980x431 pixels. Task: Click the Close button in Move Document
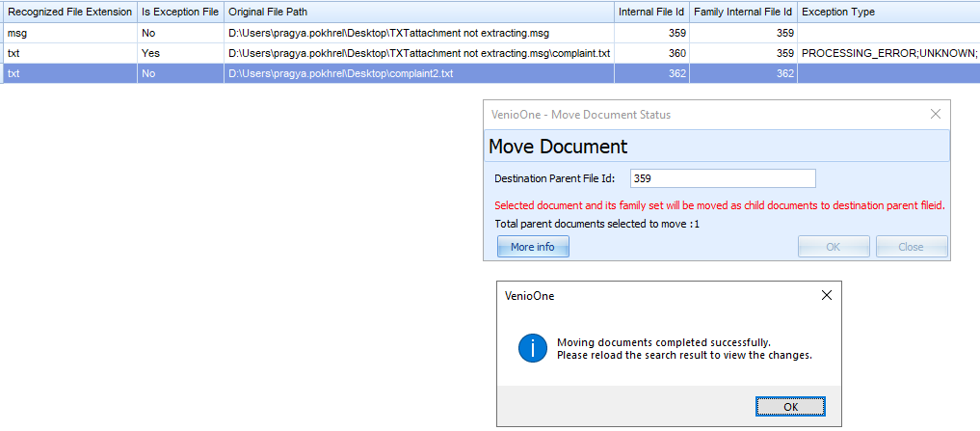912,247
